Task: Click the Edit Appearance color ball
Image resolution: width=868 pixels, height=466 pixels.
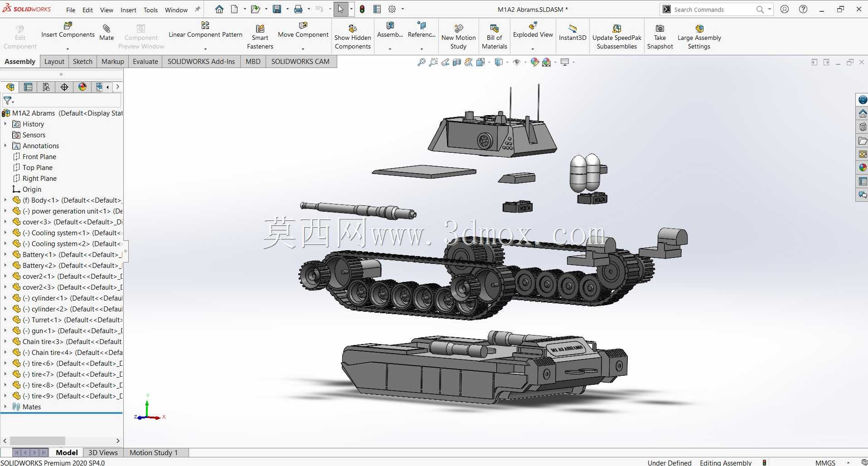Action: pos(535,62)
